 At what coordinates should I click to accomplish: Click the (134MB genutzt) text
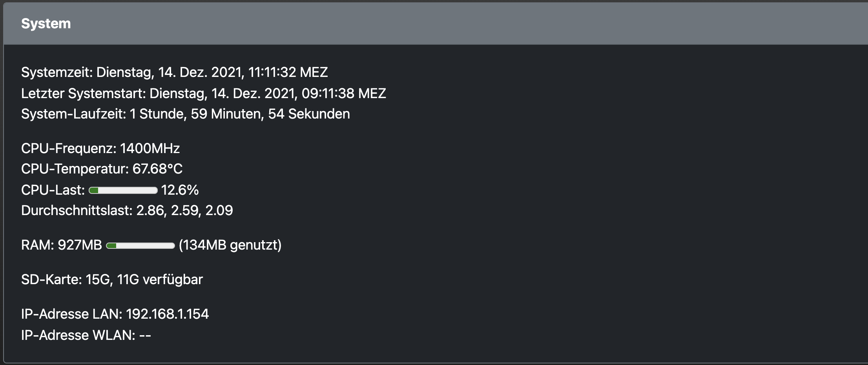click(x=230, y=245)
